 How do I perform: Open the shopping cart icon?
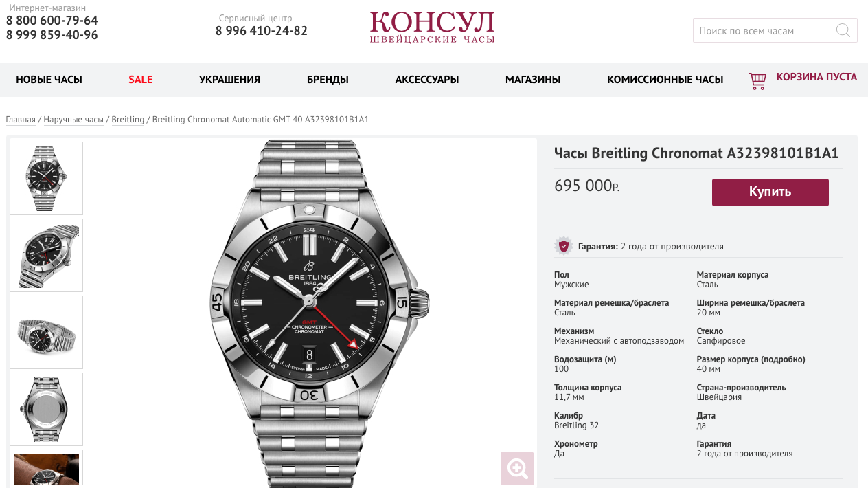pyautogui.click(x=757, y=81)
